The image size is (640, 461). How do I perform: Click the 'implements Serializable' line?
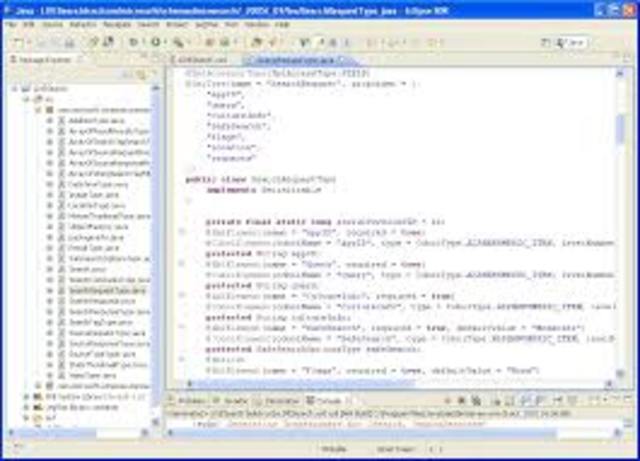[x=264, y=190]
